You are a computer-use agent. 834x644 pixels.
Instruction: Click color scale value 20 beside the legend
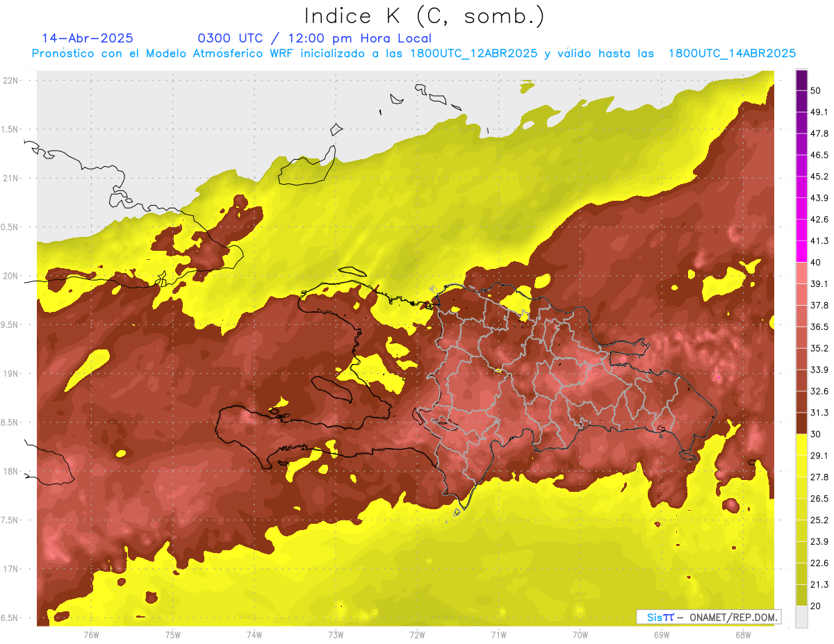(816, 606)
